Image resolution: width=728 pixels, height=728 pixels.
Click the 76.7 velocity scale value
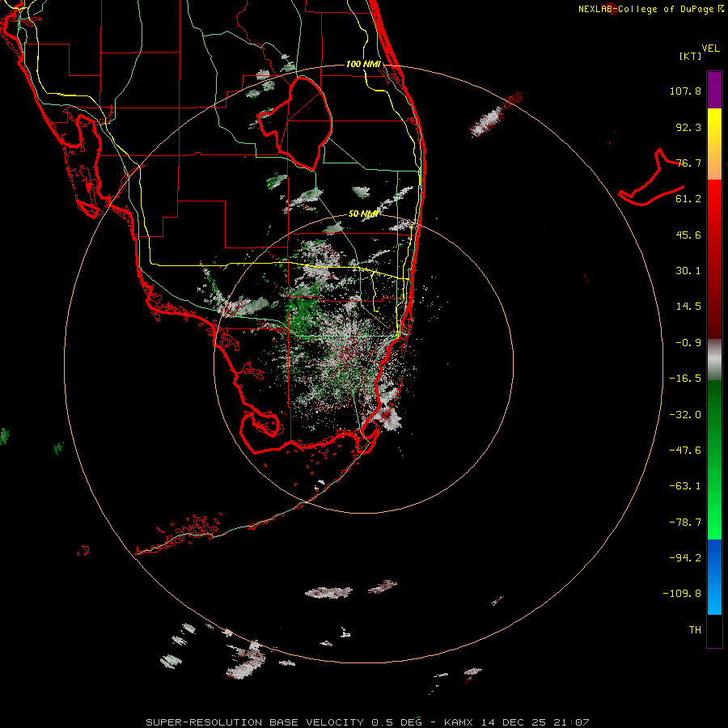(688, 163)
